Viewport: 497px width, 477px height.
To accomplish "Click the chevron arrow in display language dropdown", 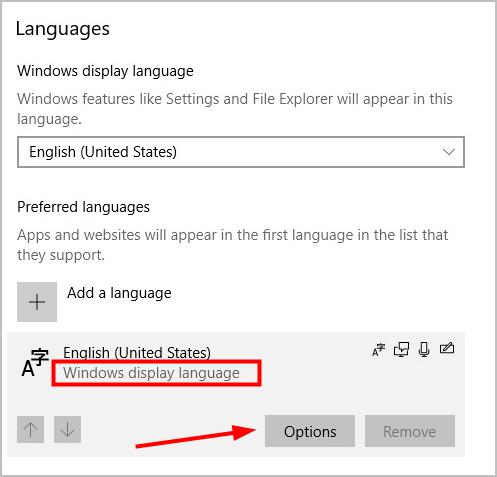I will [449, 152].
